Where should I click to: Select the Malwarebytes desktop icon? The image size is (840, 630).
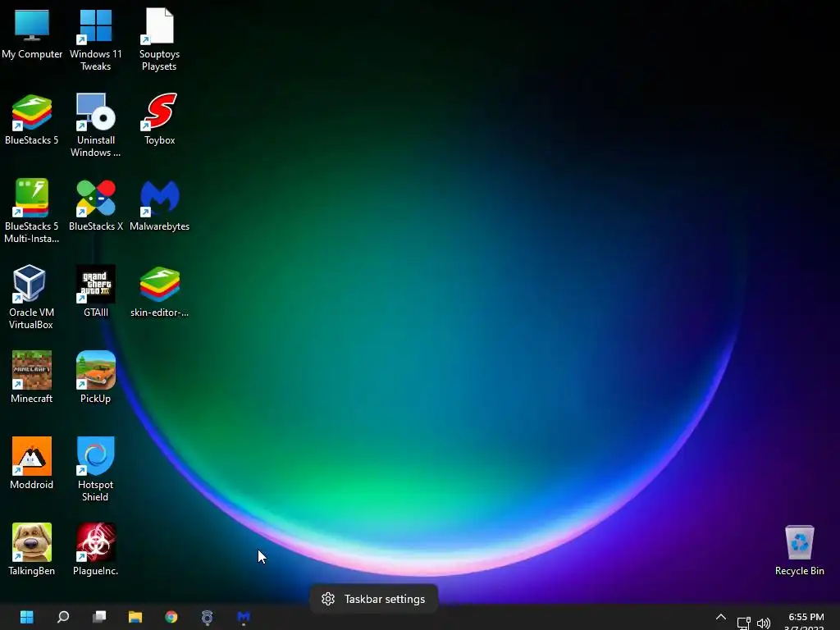[160, 206]
